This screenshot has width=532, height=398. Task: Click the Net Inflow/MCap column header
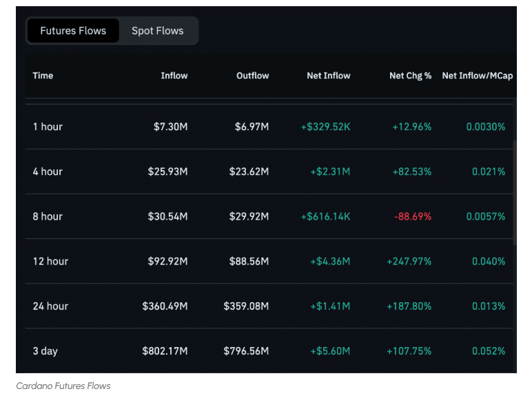click(477, 76)
